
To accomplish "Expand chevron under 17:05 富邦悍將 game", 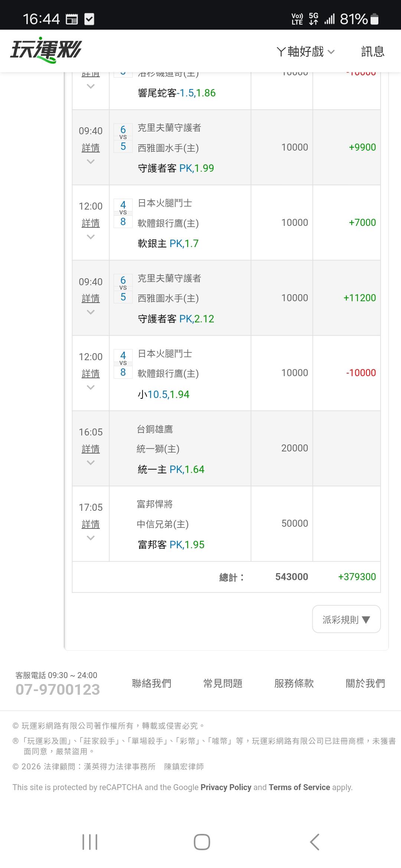I will (x=91, y=538).
